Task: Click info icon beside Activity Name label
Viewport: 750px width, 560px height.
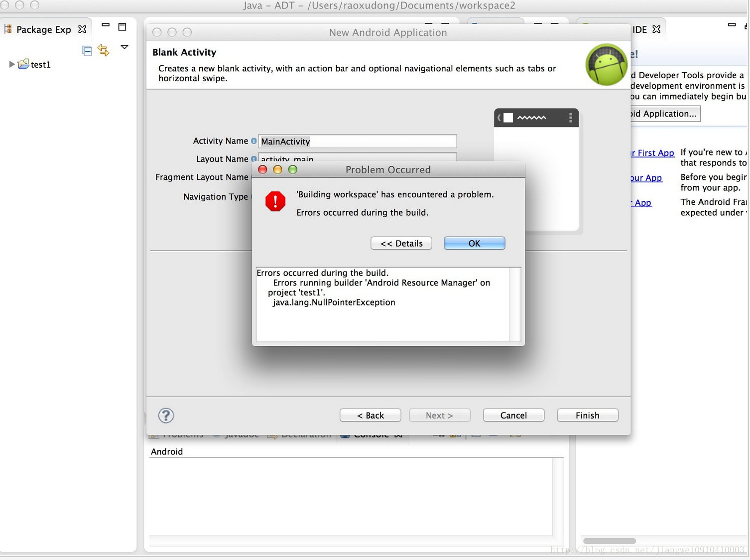Action: pyautogui.click(x=254, y=141)
